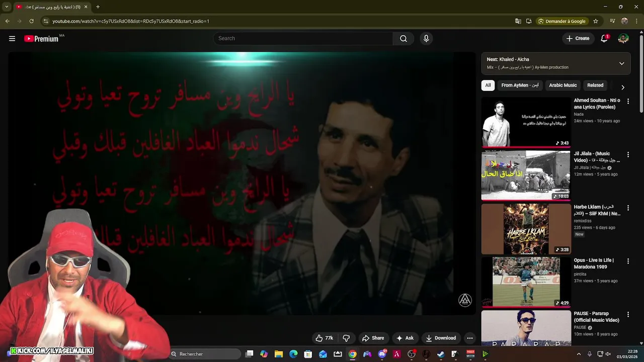Viewport: 644px width, 362px height.
Task: Open install app icon in address bar
Action: tap(529, 21)
